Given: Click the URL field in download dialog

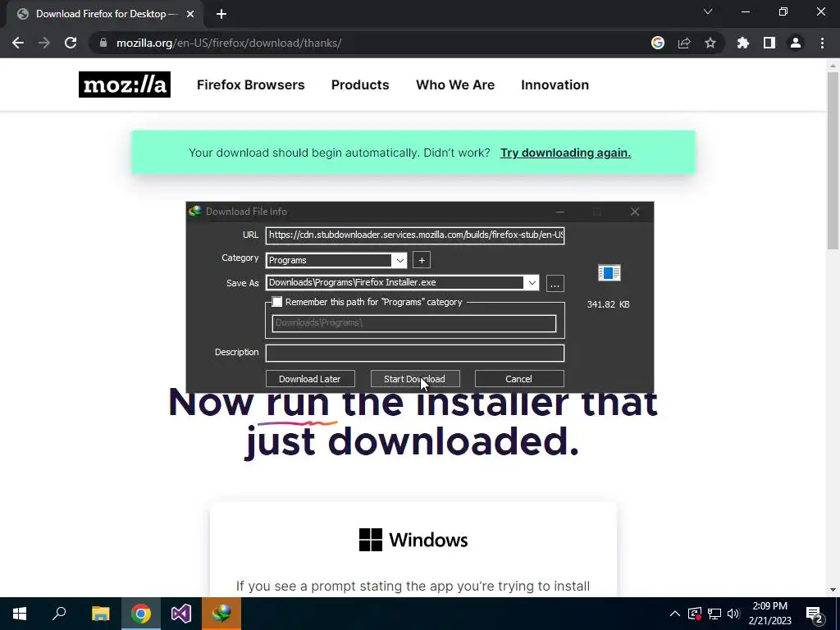Looking at the screenshot, I should 415,235.
